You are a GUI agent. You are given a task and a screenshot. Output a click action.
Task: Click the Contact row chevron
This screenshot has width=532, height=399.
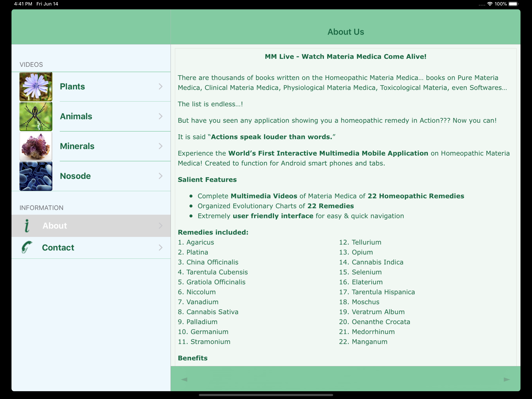coord(161,248)
